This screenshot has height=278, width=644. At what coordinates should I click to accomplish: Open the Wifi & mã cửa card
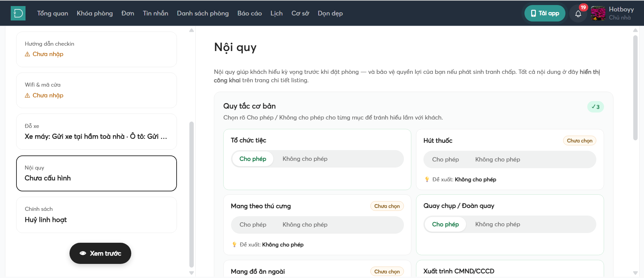tap(96, 90)
